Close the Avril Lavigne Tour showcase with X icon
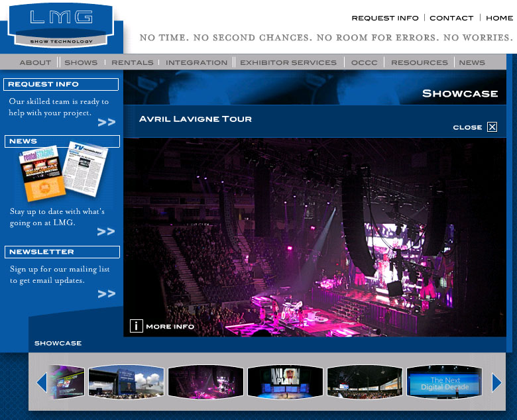Image resolution: width=517 pixels, height=420 pixels. tap(492, 127)
